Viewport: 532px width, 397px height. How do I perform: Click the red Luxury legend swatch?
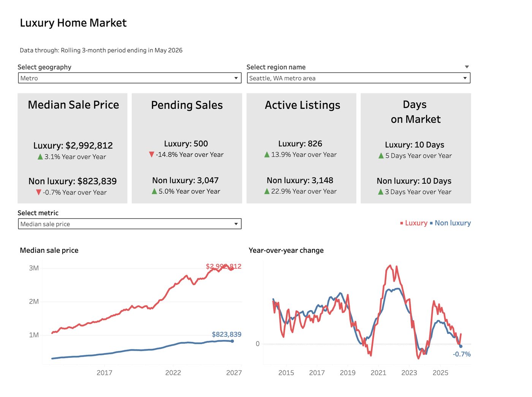coord(402,223)
